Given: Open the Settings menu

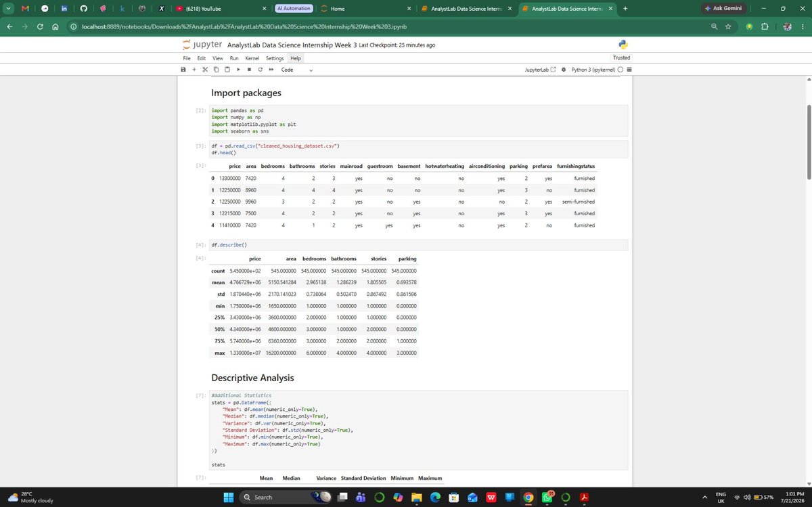Looking at the screenshot, I should point(275,58).
